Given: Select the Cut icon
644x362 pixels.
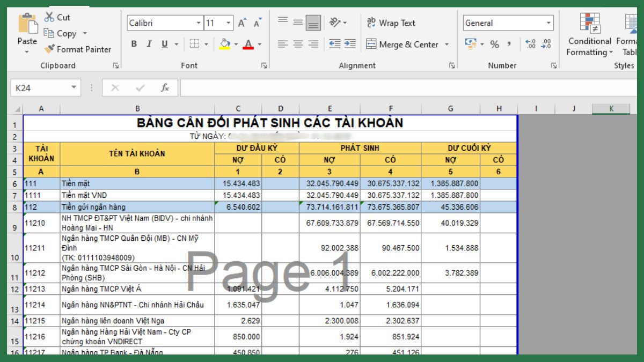Looking at the screenshot, I should 49,17.
